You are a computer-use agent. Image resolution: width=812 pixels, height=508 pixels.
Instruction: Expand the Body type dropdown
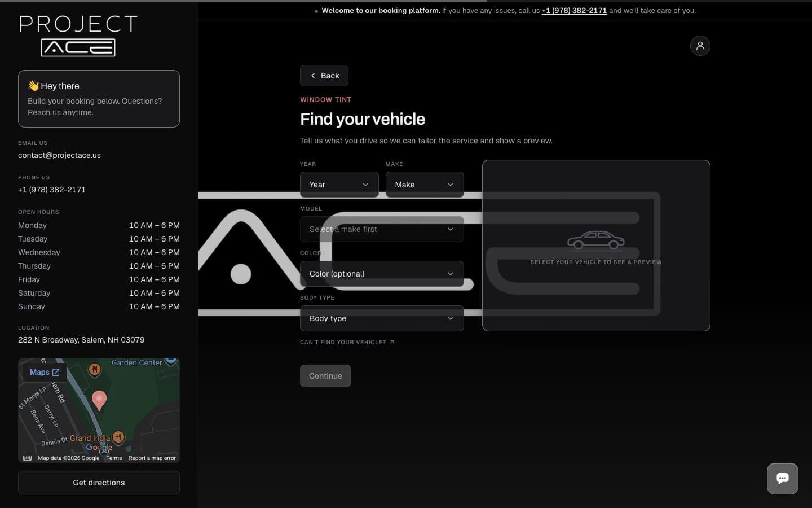click(382, 318)
